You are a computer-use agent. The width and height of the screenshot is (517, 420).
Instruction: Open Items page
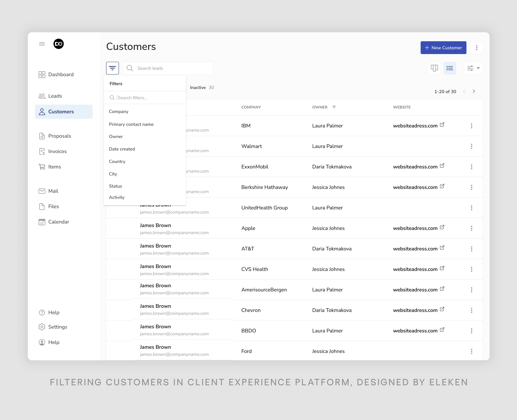(x=50, y=167)
